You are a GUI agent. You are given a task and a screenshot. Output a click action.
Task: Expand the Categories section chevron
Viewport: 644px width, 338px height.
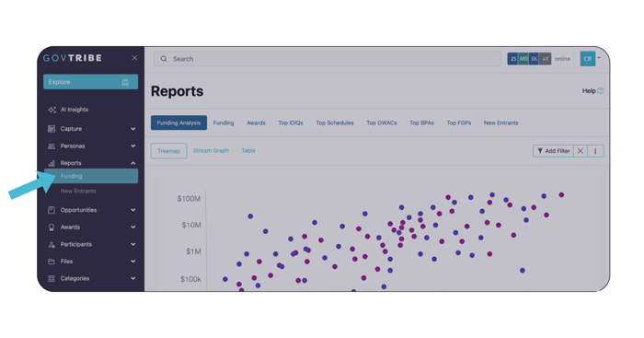pos(133,278)
